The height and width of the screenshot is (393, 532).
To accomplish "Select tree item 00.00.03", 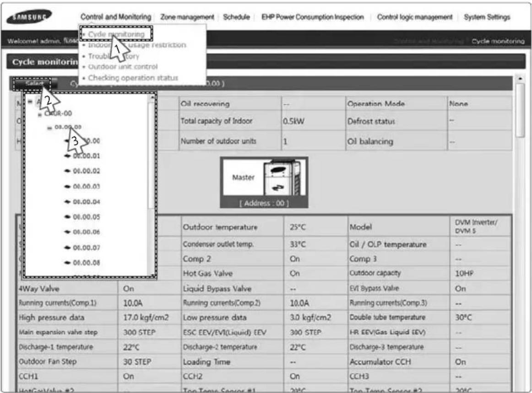I will click(87, 187).
